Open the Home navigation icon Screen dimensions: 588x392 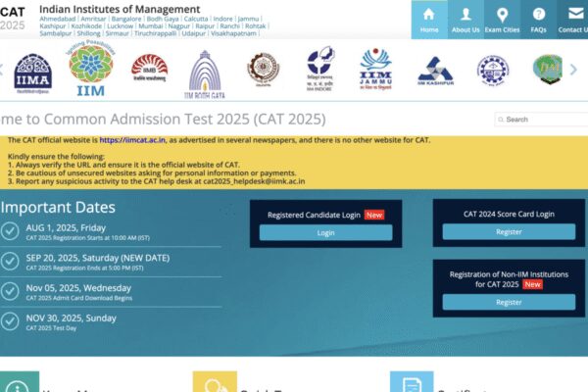pyautogui.click(x=428, y=15)
